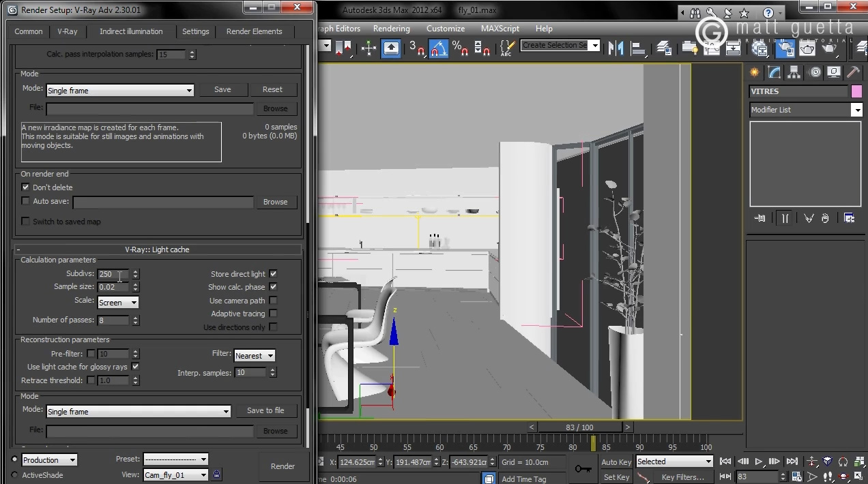
Task: Click Remove Modifier icon under stack
Action: (824, 218)
